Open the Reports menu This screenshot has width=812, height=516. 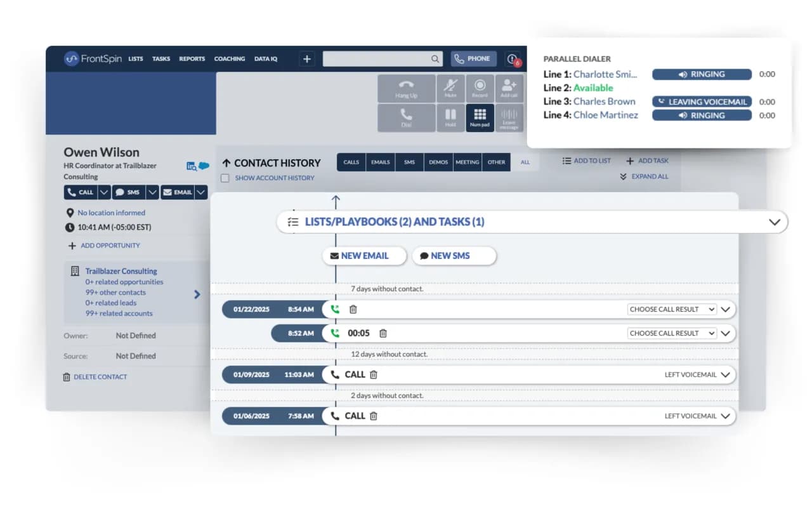click(x=192, y=59)
